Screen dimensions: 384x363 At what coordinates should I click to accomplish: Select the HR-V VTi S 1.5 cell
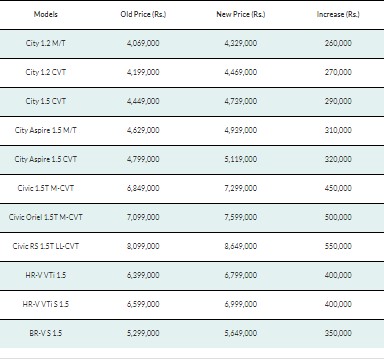pos(46,304)
